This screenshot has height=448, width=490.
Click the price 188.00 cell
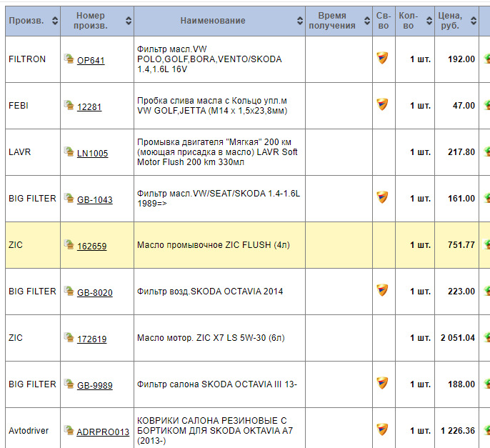(456, 384)
